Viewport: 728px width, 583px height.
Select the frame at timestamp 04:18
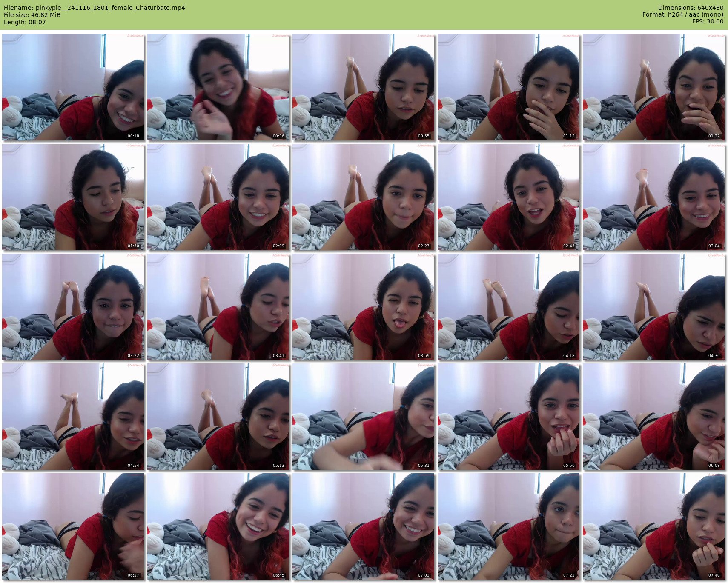coord(509,307)
